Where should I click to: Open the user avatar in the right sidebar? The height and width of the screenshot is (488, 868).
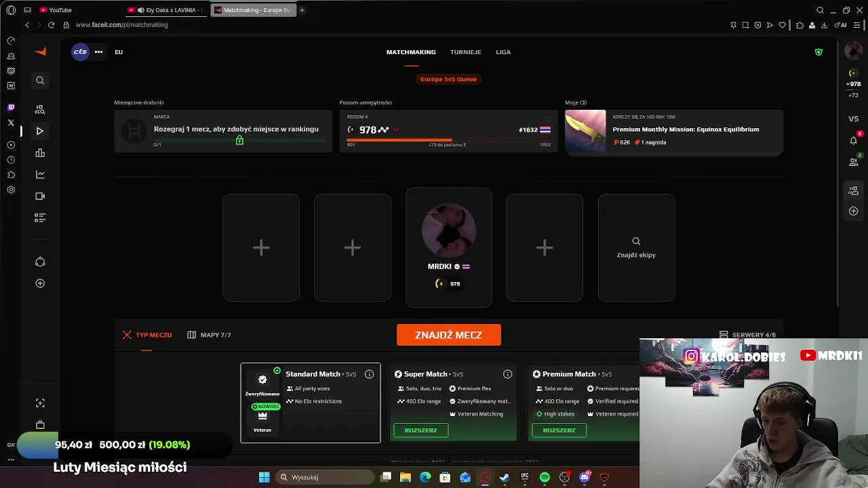(853, 51)
